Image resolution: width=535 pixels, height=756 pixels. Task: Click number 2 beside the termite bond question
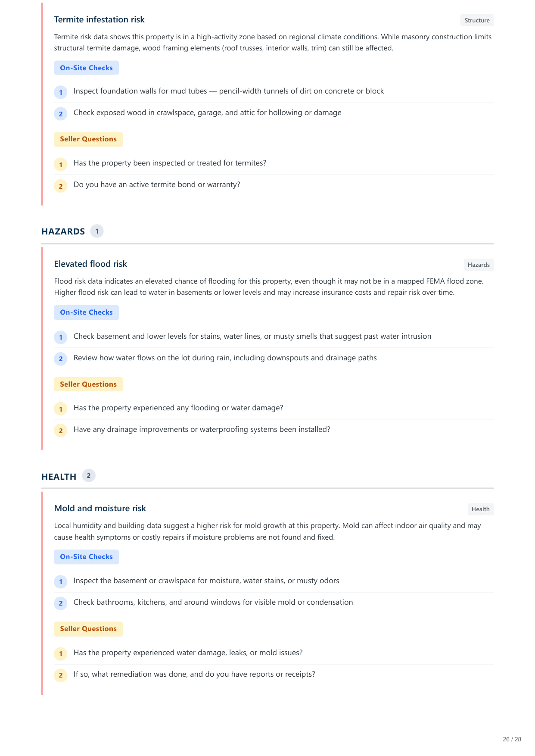61,186
